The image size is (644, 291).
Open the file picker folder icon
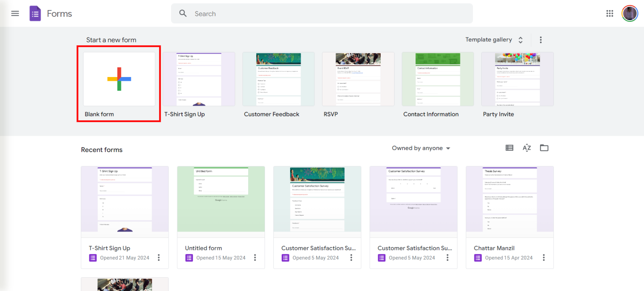click(x=544, y=148)
